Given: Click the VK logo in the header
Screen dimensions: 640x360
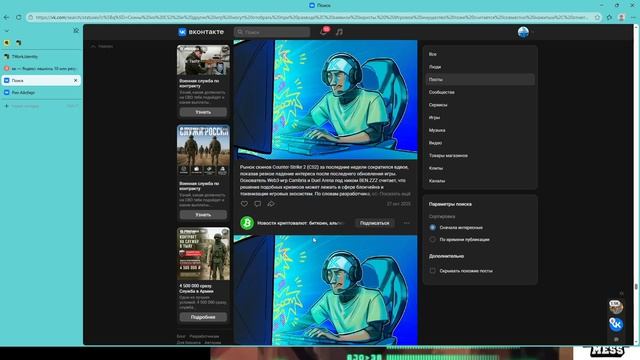Looking at the screenshot, I should tap(201, 32).
